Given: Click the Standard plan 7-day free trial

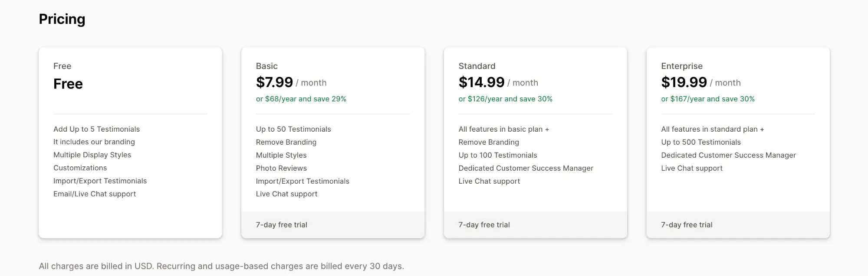Looking at the screenshot, I should (x=484, y=225).
